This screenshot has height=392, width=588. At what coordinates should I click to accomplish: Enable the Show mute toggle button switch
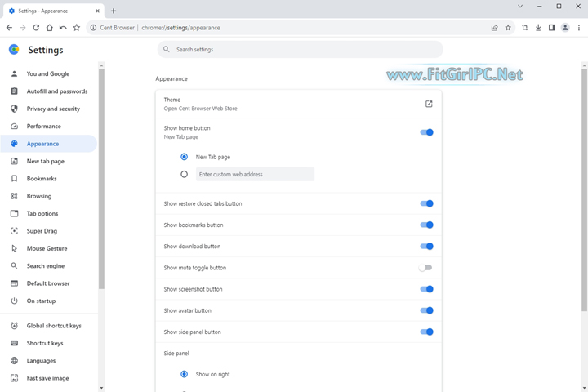(x=425, y=268)
